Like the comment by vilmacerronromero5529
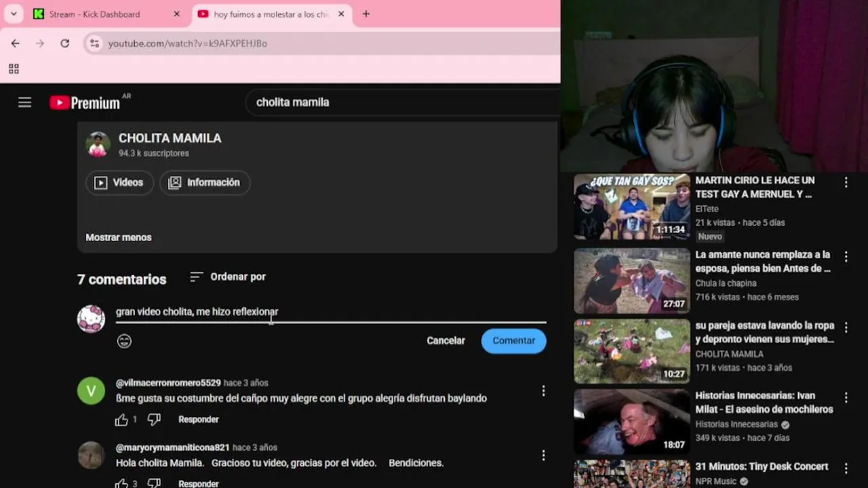Image resolution: width=868 pixels, height=488 pixels. coord(121,420)
